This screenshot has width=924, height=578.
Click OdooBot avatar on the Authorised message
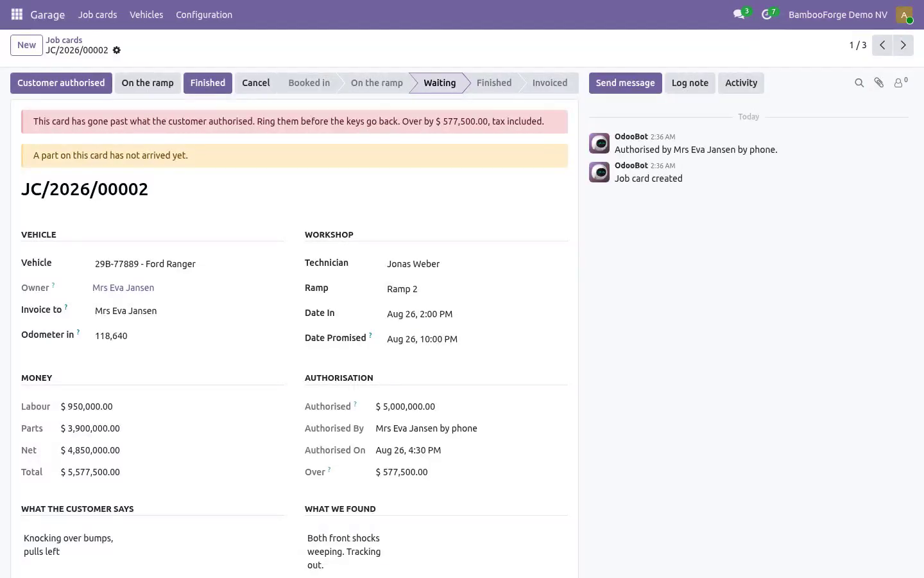click(599, 143)
